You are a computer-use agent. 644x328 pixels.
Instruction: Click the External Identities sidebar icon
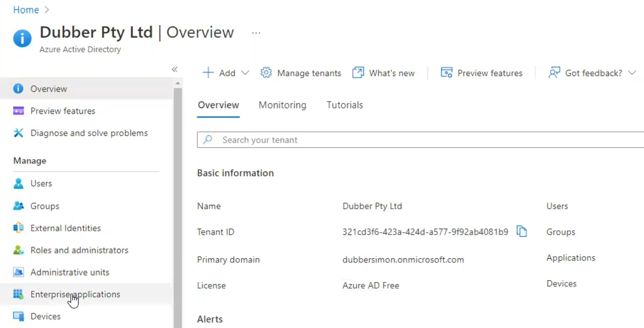[18, 228]
